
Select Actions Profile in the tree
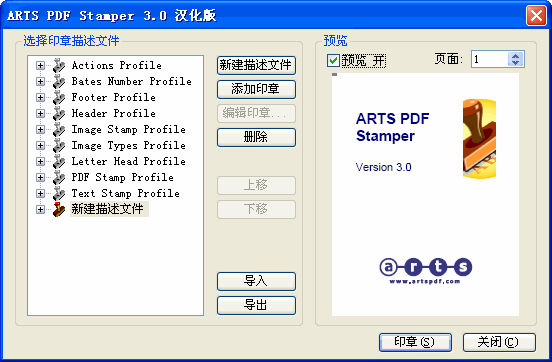click(117, 65)
